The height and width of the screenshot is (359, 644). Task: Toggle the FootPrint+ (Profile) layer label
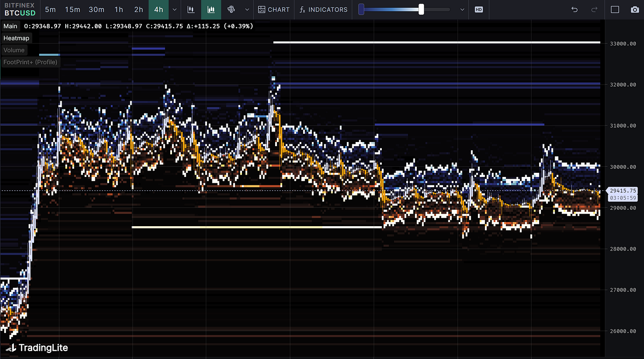[x=30, y=62]
